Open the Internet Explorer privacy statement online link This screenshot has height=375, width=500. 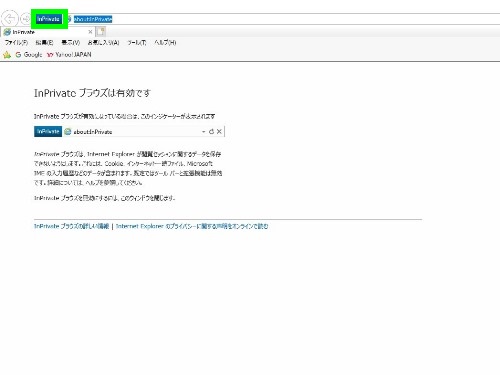pos(192,226)
